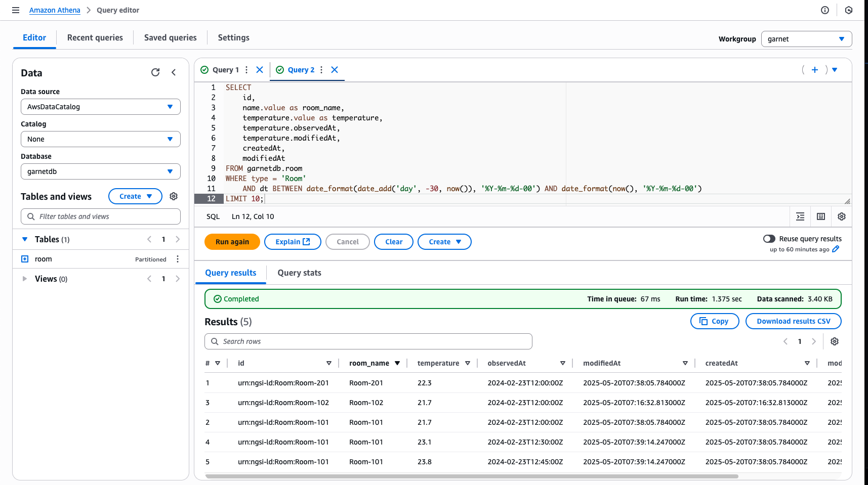This screenshot has height=485, width=868.
Task: Open the Workgroup garnet dropdown
Action: point(806,39)
